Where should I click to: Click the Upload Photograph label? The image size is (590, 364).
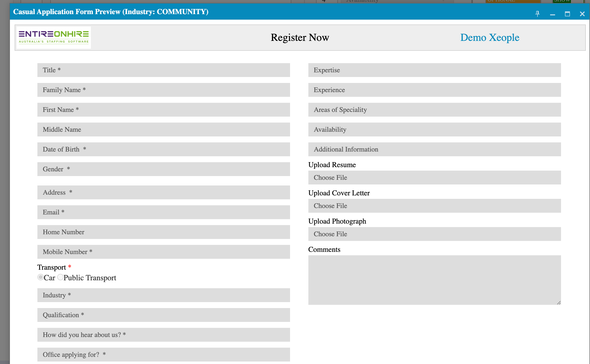pos(337,221)
